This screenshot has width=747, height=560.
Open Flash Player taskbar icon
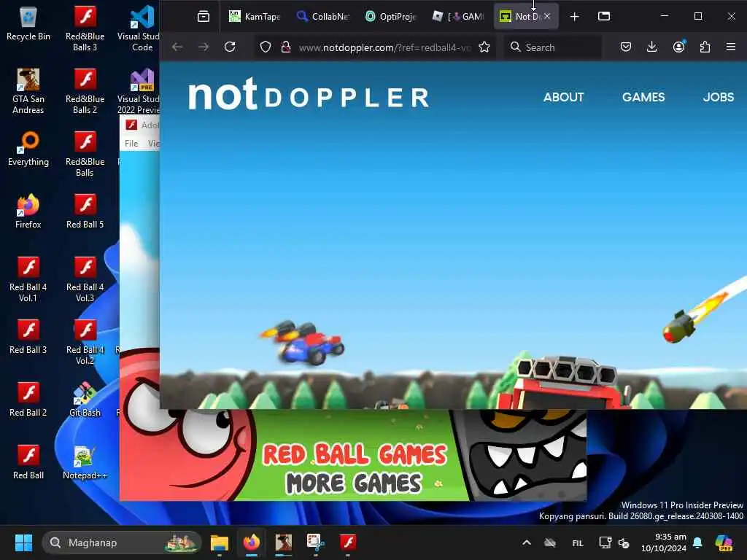click(x=348, y=542)
